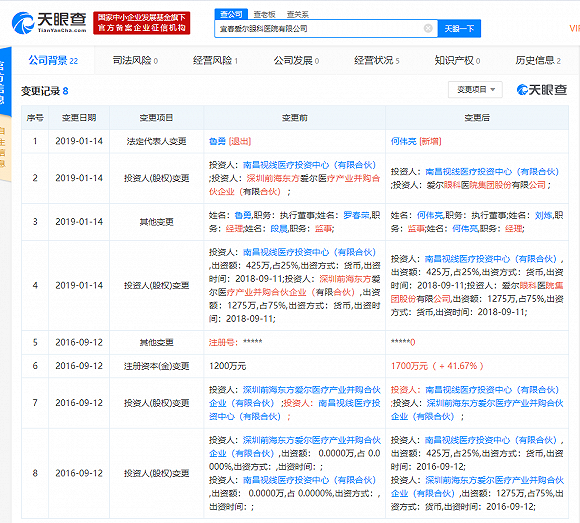Open 深圳前海东方爱尔 partnership link in row 2 变更前
580x523 pixels.
(x=294, y=185)
